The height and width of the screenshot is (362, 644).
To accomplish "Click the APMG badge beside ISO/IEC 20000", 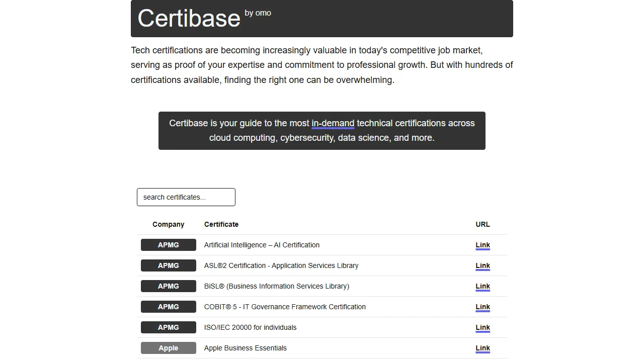I will [168, 327].
